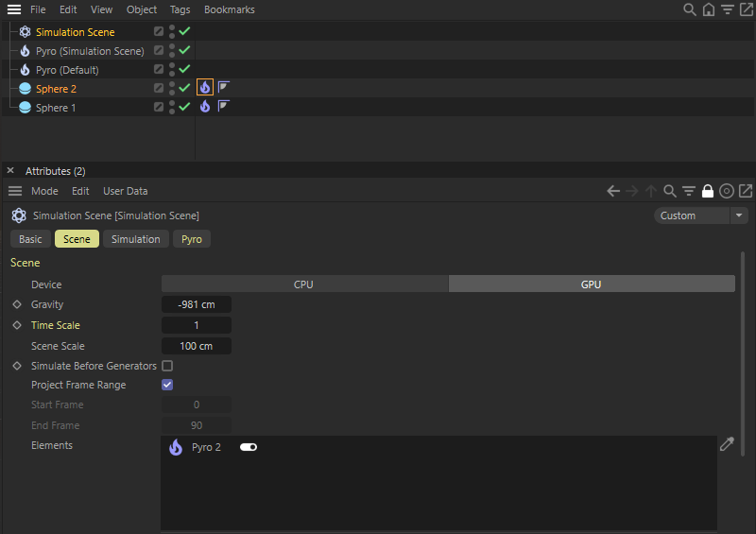Click the Attributes search icon
Screen dimensions: 756x534
click(x=670, y=191)
